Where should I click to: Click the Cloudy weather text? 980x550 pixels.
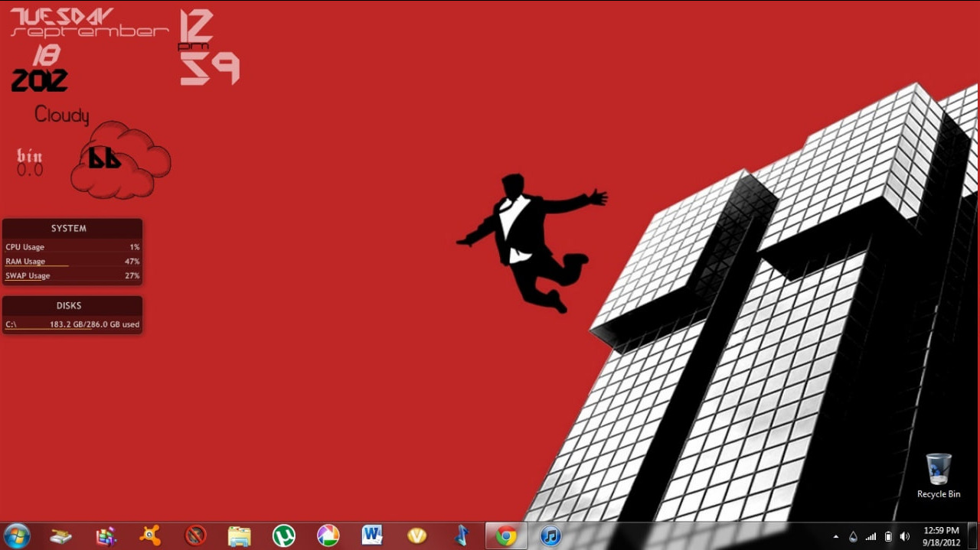coord(62,116)
